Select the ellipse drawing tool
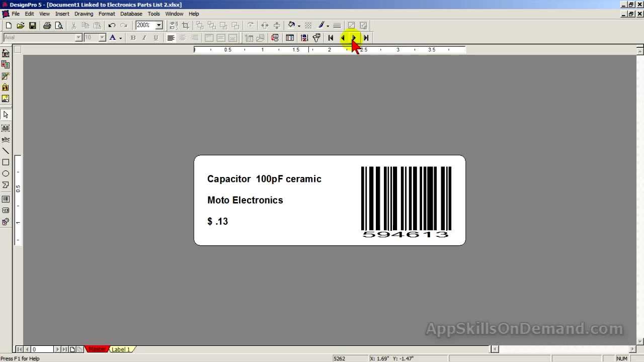 tap(6, 173)
